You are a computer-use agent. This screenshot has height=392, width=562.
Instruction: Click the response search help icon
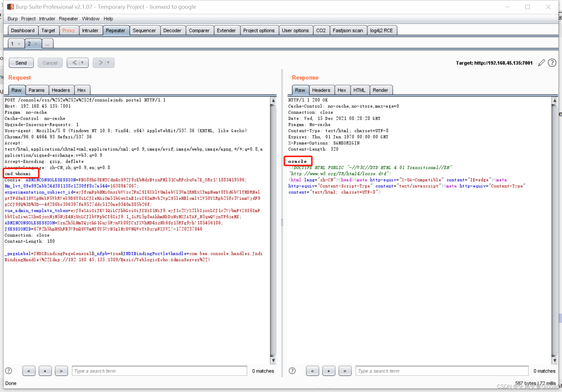[292, 371]
